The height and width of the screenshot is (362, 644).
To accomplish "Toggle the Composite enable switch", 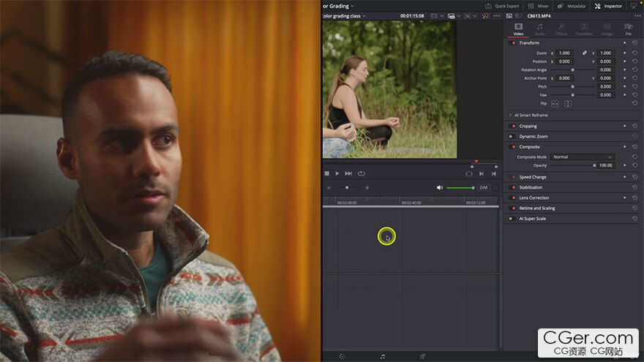I will [512, 146].
